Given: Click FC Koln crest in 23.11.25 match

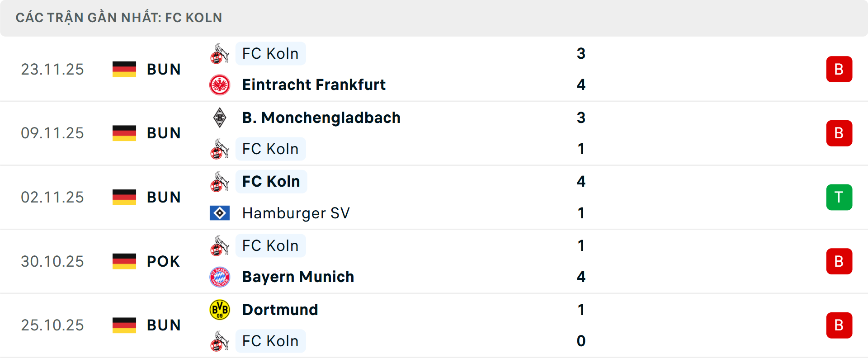Looking at the screenshot, I should (x=220, y=54).
